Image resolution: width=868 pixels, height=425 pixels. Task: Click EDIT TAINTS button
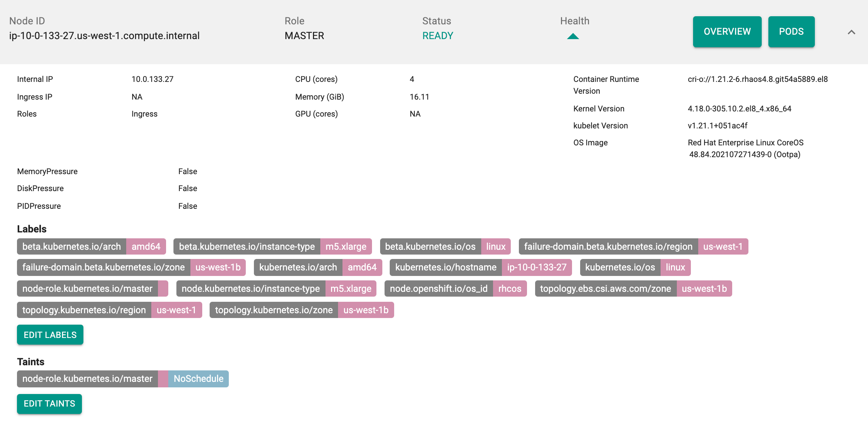pos(49,404)
